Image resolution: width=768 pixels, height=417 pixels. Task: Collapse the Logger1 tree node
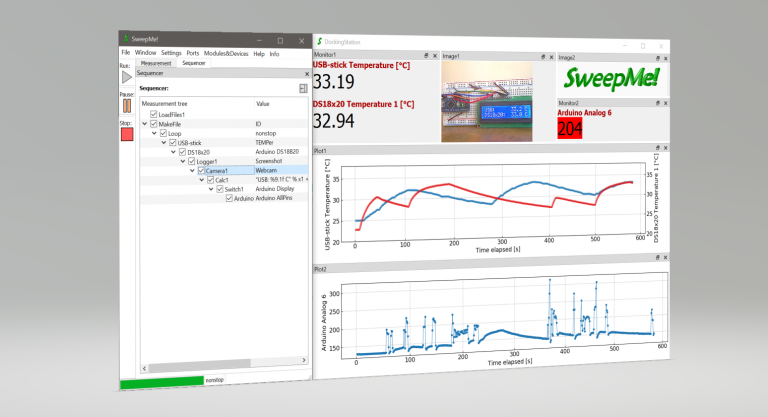[183, 161]
